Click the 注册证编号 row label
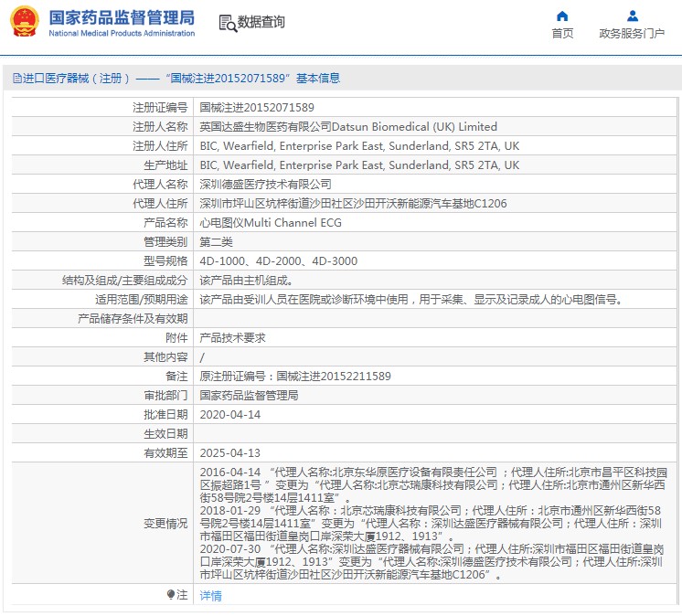This screenshot has width=682, height=616. click(x=160, y=107)
